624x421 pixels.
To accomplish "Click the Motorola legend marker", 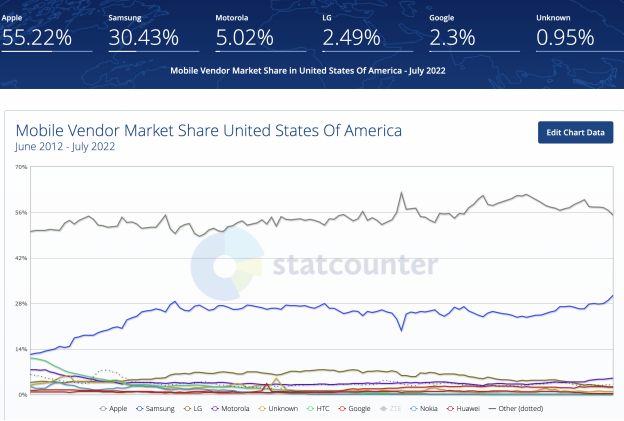I will [x=214, y=409].
